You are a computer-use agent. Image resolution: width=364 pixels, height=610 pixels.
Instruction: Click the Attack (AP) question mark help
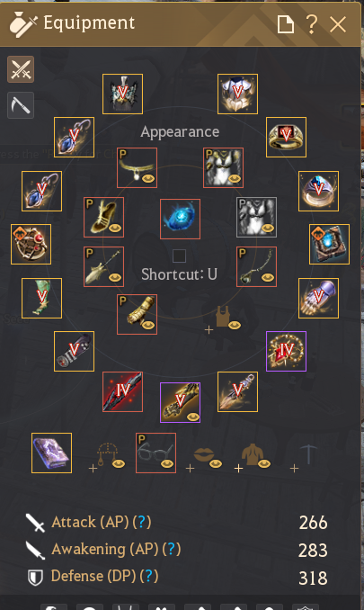pyautogui.click(x=142, y=522)
